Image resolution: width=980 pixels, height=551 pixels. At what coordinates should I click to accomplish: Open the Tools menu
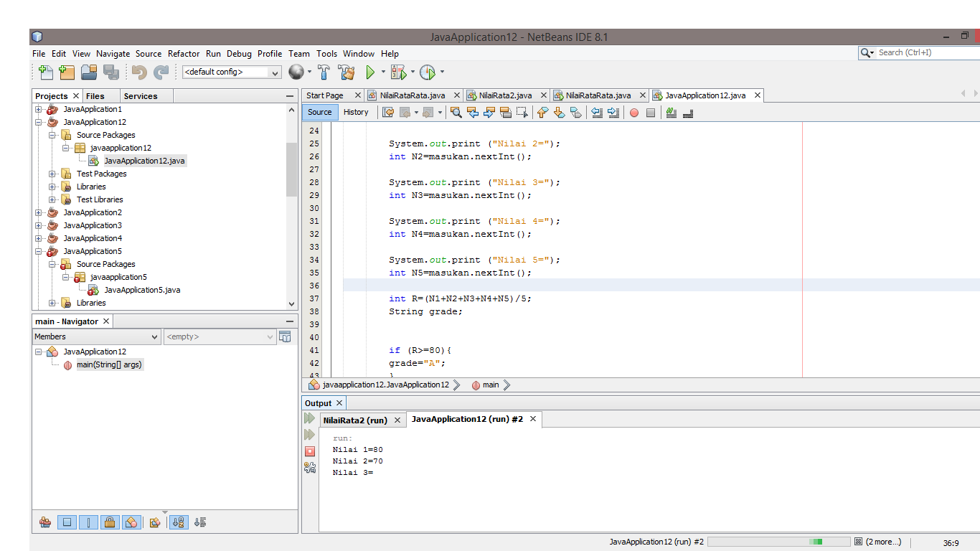click(326, 54)
